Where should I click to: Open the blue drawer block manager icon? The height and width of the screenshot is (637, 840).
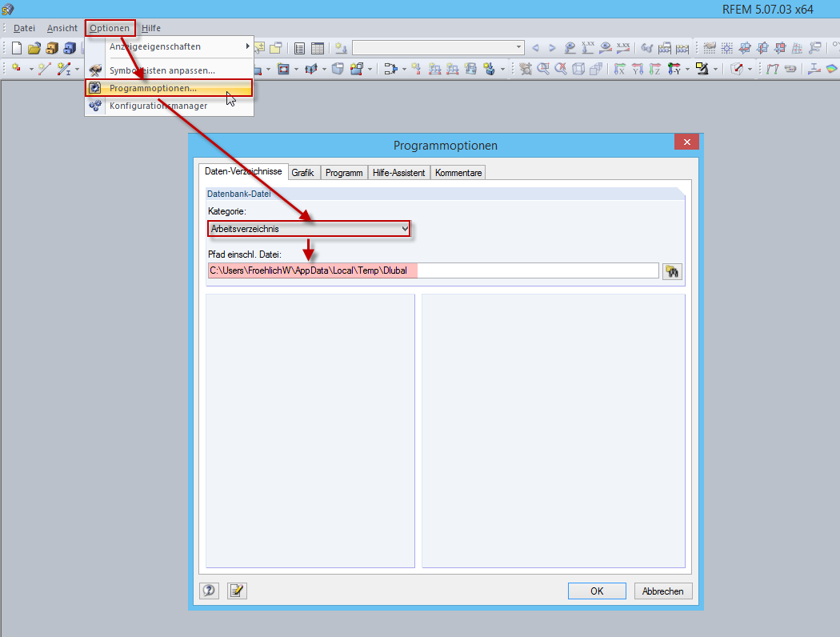(x=70, y=48)
